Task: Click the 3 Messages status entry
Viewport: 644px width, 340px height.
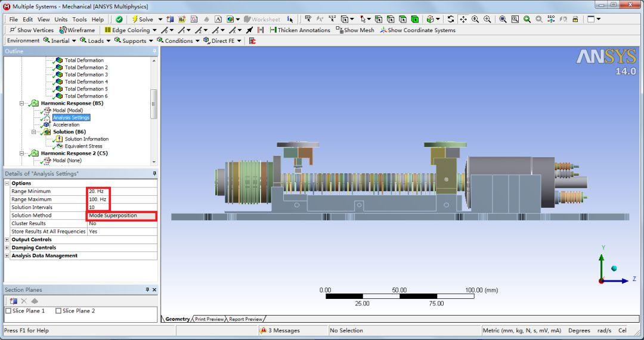Action: (x=280, y=330)
